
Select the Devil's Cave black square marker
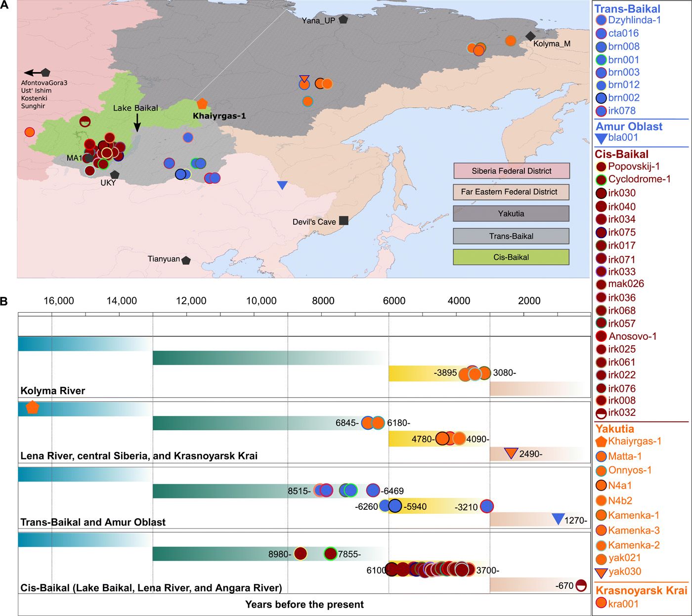click(x=344, y=220)
